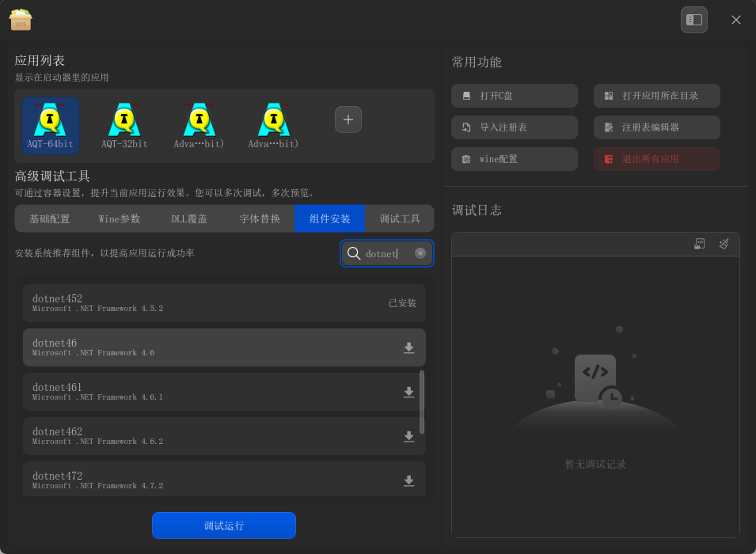
Task: Focus the component search field containing dotnet
Action: tap(386, 253)
